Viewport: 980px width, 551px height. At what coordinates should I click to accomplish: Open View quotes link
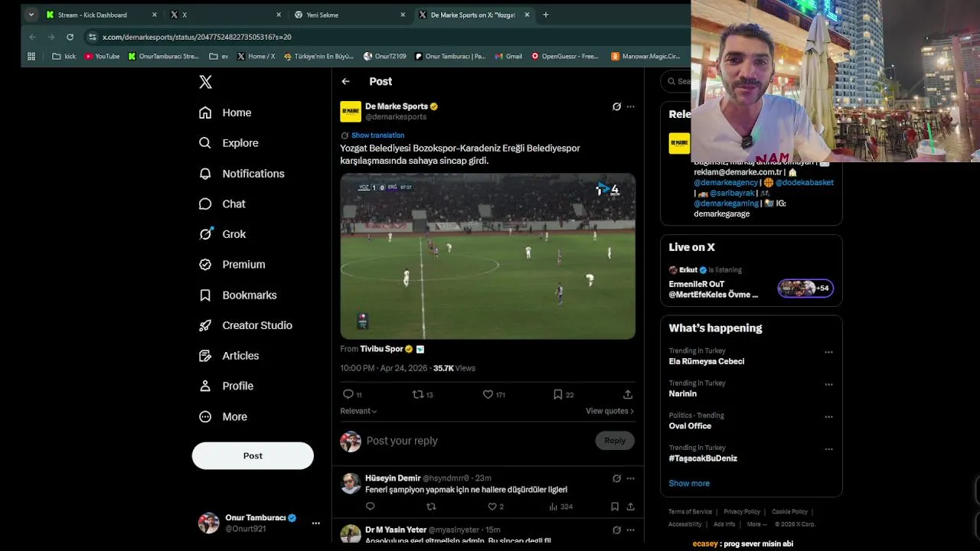610,411
